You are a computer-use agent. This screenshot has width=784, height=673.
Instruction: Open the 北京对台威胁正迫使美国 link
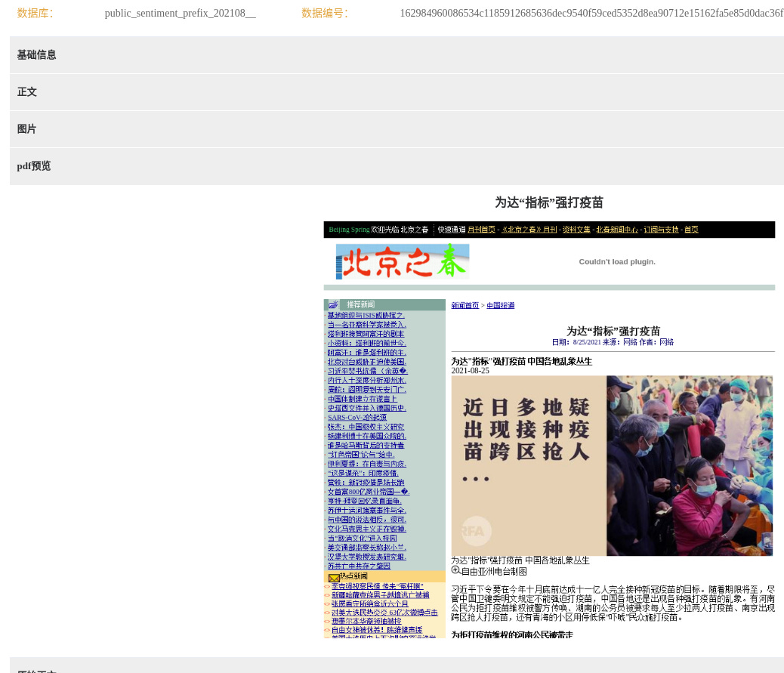(x=366, y=362)
